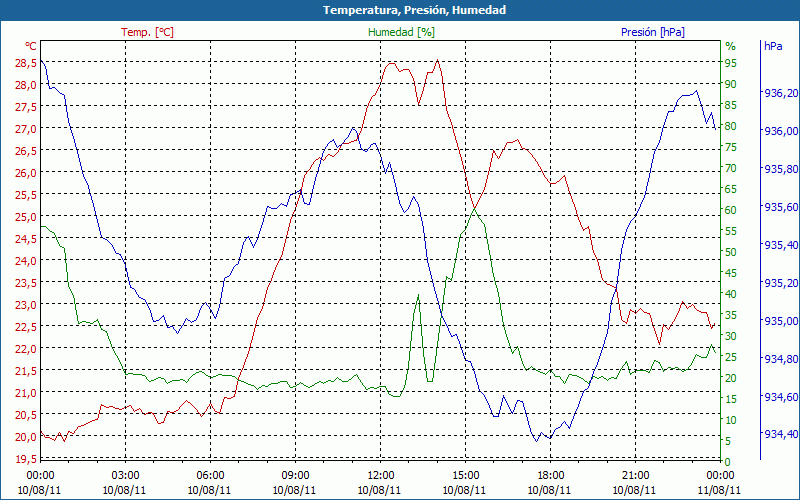The image size is (800, 500).
Task: Click the 934,80 pressure axis value
Action: (x=781, y=359)
